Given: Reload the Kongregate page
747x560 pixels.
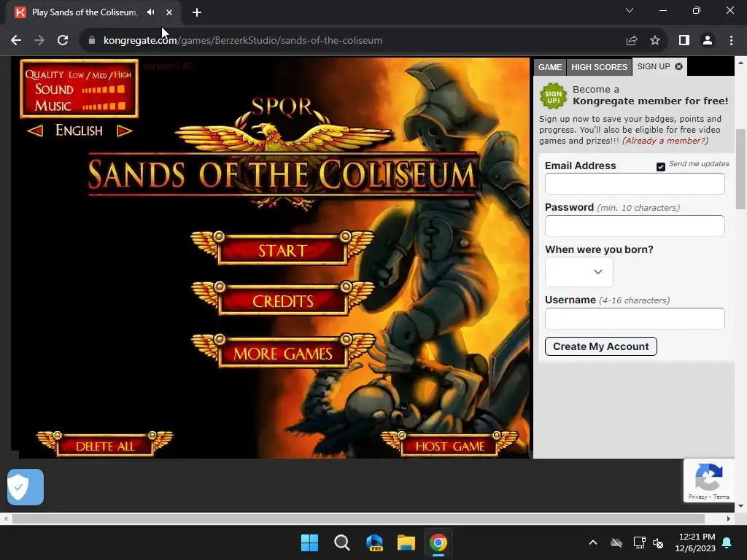Looking at the screenshot, I should tap(63, 41).
